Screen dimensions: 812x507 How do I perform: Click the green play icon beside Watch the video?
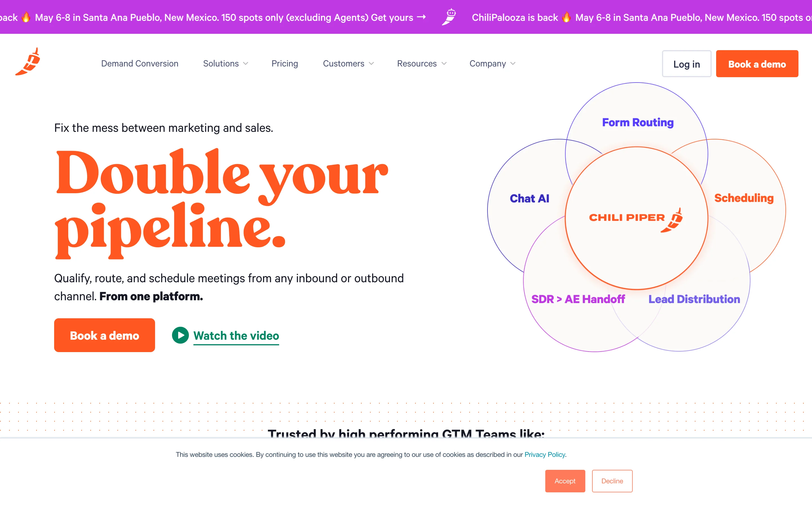(180, 335)
